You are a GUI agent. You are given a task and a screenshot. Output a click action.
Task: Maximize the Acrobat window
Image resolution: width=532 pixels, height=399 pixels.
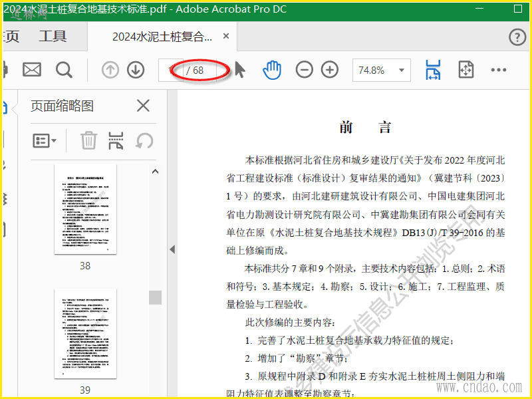[518, 9]
